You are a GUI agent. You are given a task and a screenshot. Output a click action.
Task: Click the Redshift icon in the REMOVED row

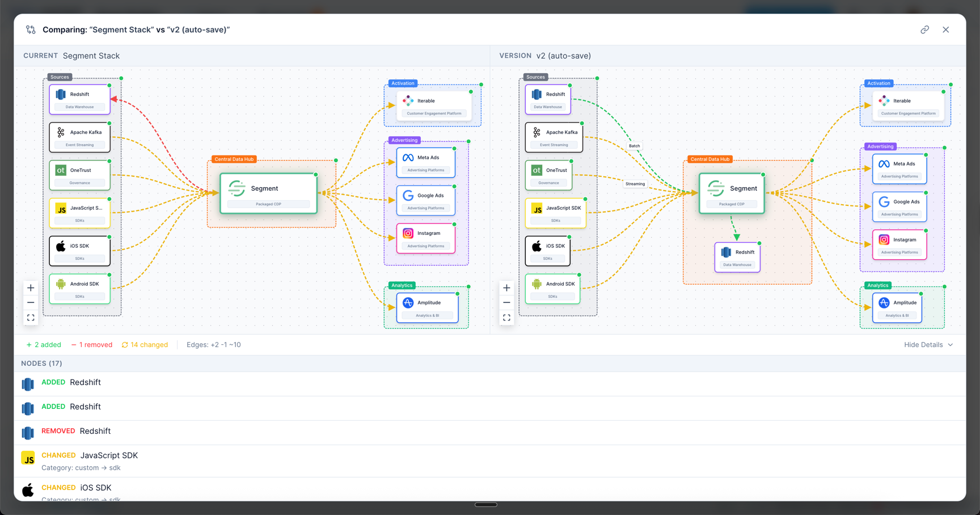(28, 433)
